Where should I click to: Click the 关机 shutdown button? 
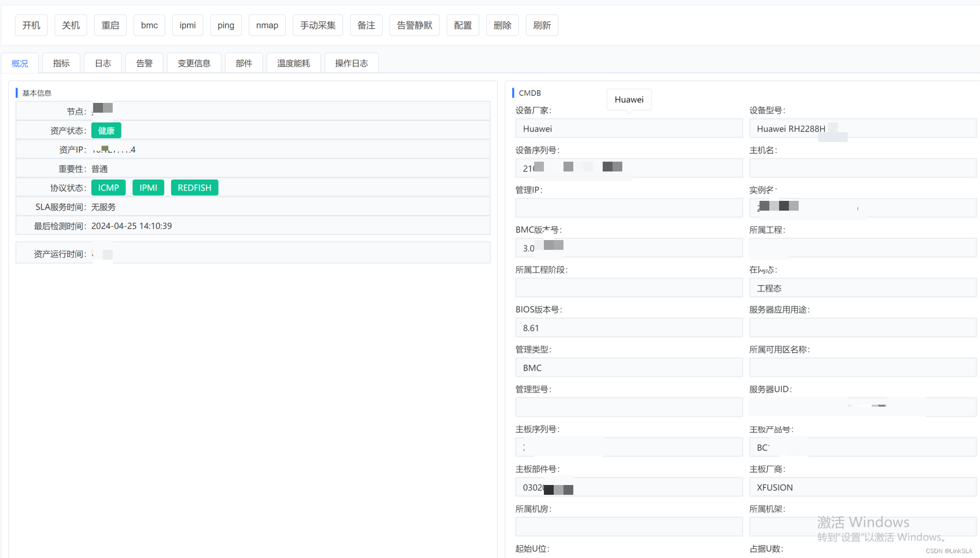pyautogui.click(x=71, y=25)
